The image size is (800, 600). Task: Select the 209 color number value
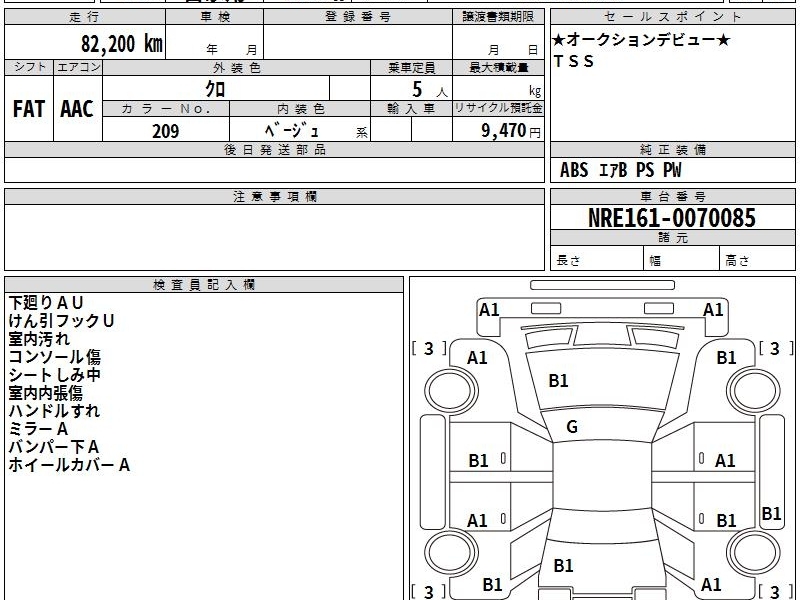click(x=166, y=131)
